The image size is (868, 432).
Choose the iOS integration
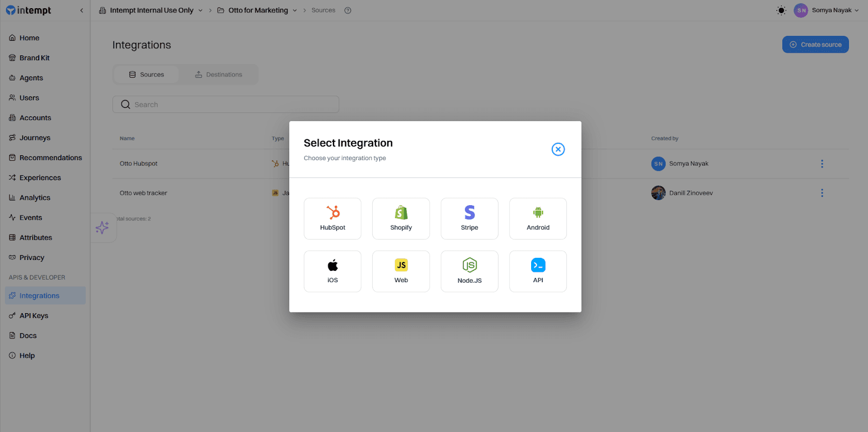[x=333, y=271]
